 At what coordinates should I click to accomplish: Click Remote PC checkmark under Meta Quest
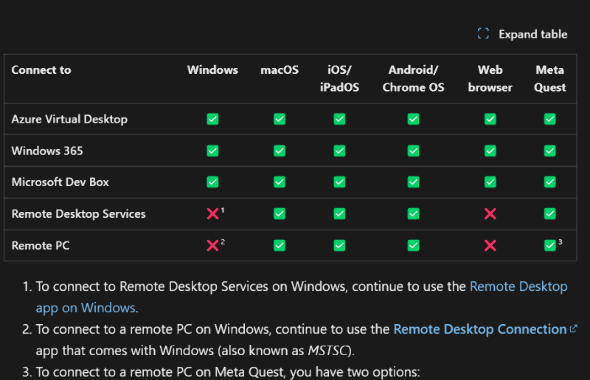pyautogui.click(x=550, y=246)
